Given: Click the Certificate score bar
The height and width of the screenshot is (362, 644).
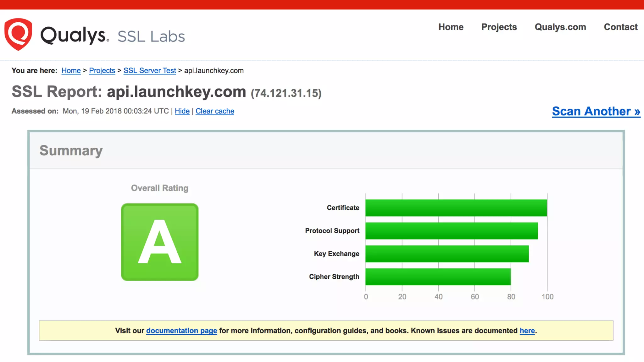Looking at the screenshot, I should pos(456,208).
